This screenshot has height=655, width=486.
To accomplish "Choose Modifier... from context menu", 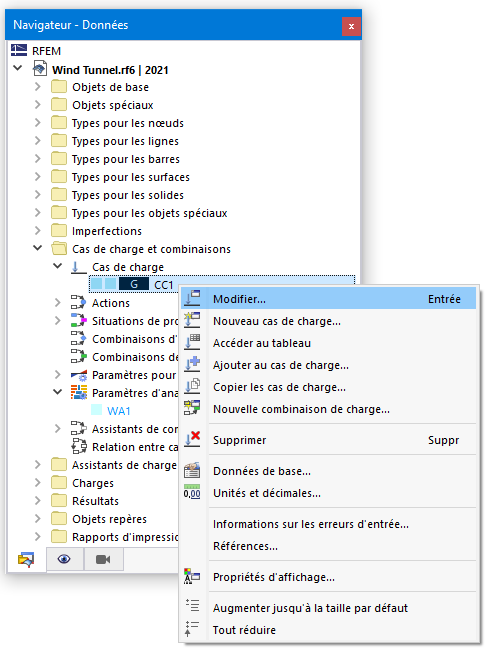I will [328, 298].
